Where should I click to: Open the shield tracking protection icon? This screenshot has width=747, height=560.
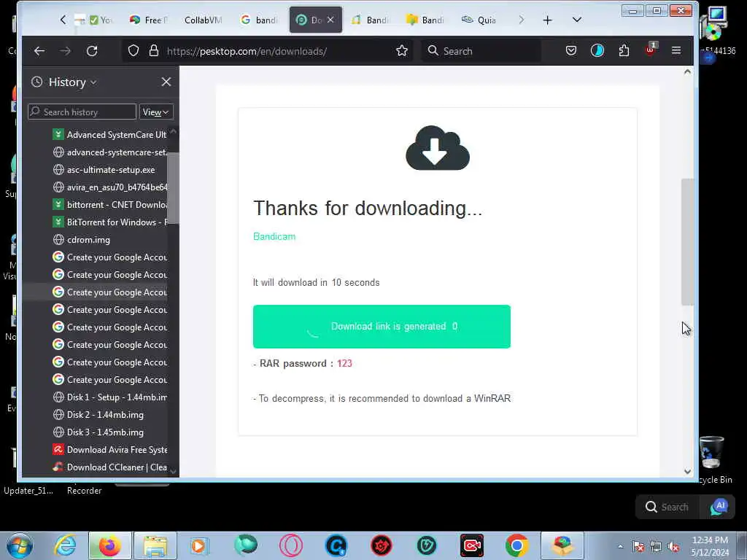(133, 51)
